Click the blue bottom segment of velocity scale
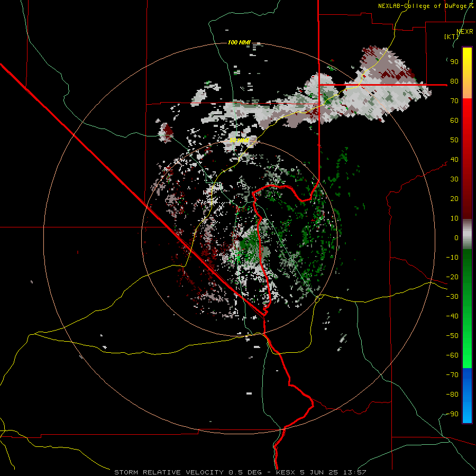Screen dimensions: 476x476 (467, 396)
